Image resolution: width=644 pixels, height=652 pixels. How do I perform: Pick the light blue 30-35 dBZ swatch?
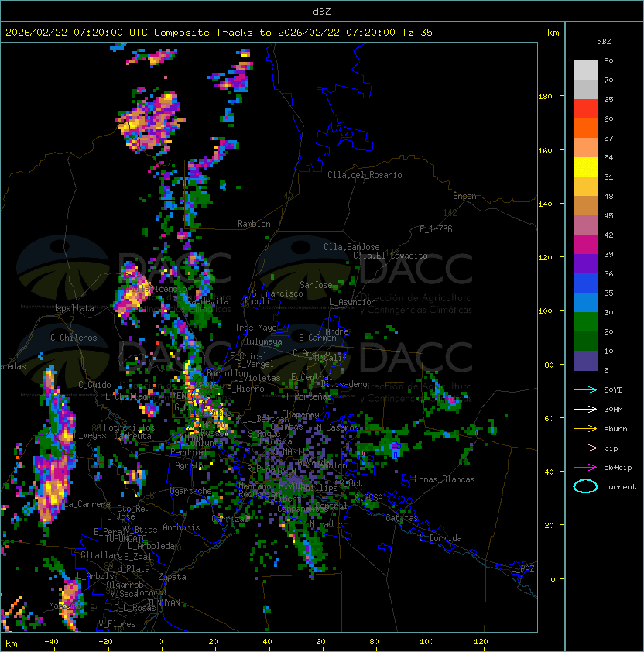click(x=585, y=303)
